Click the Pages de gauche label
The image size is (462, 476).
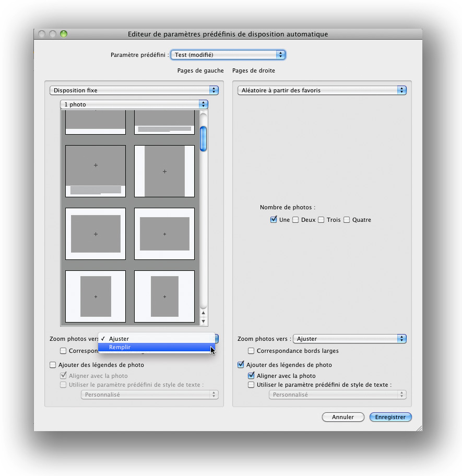coord(200,70)
